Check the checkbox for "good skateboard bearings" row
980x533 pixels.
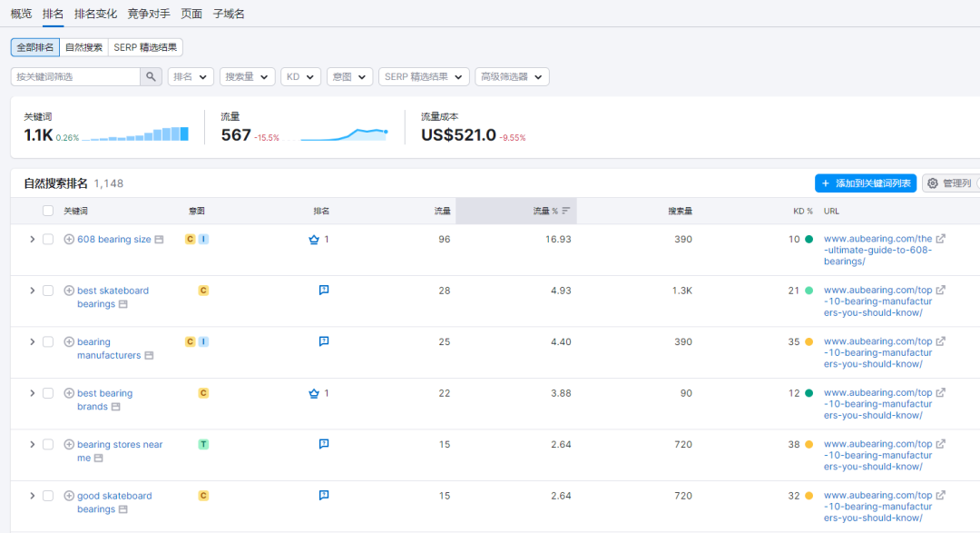pos(48,496)
